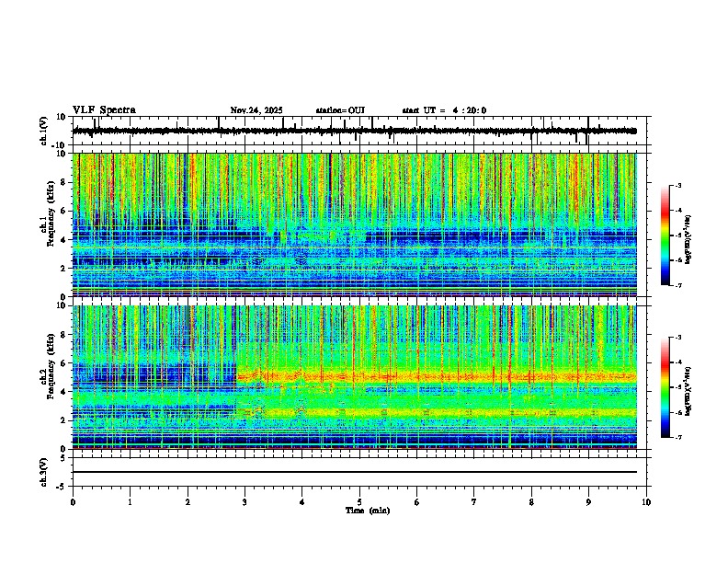Image resolution: width=728 pixels, height=563 pixels.
Task: Click the ch.1 colorbar 'log(PSD)' label
Action: 688,240
